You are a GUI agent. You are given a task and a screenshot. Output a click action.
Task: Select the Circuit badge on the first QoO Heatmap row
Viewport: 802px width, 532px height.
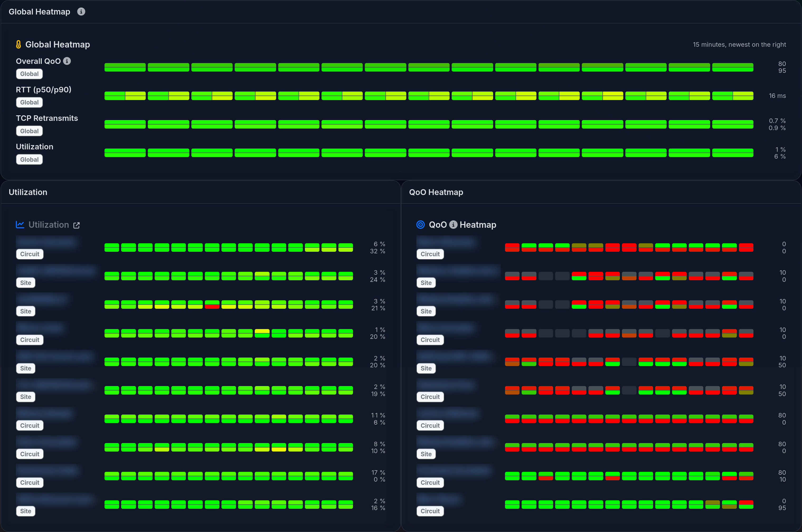click(x=430, y=254)
